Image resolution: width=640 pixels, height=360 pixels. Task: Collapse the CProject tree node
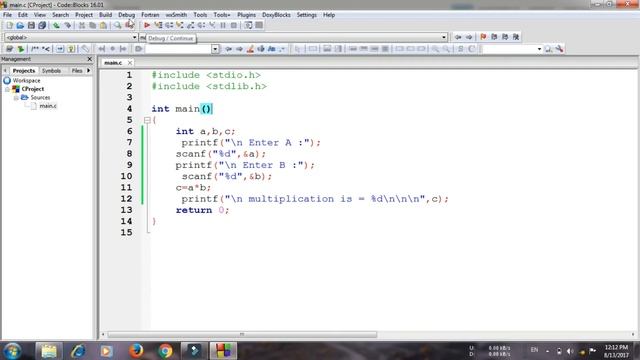click(7, 89)
